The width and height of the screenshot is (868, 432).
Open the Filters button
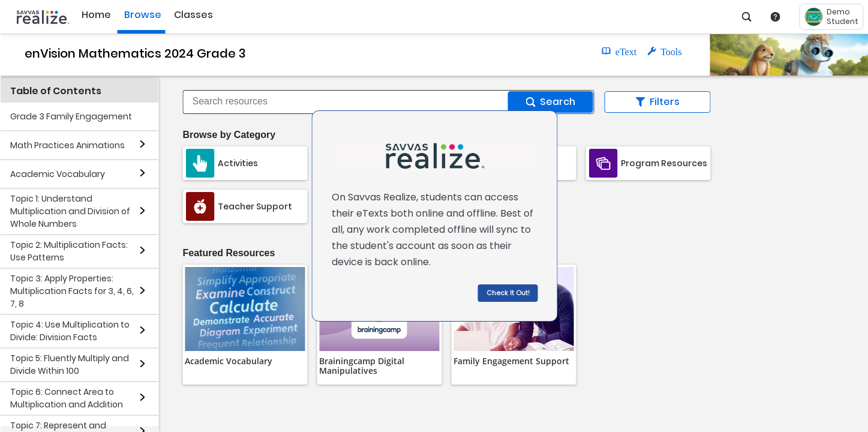[x=657, y=102]
